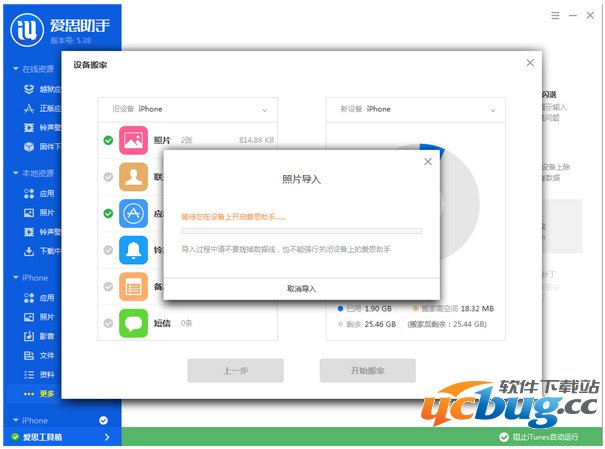Open 文件 under the iPhone section
The image size is (605, 449).
tap(39, 355)
